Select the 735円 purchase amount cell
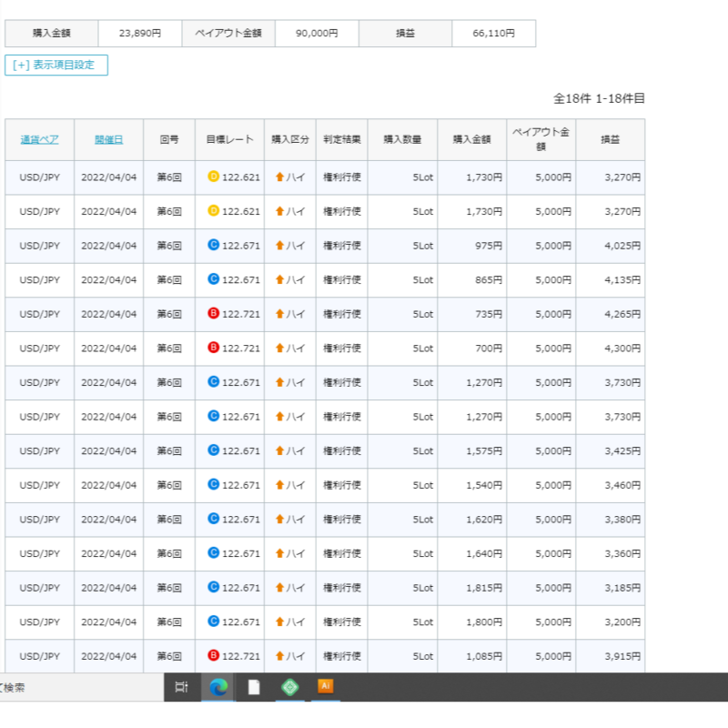Screen dimensions: 728x728 click(x=471, y=314)
